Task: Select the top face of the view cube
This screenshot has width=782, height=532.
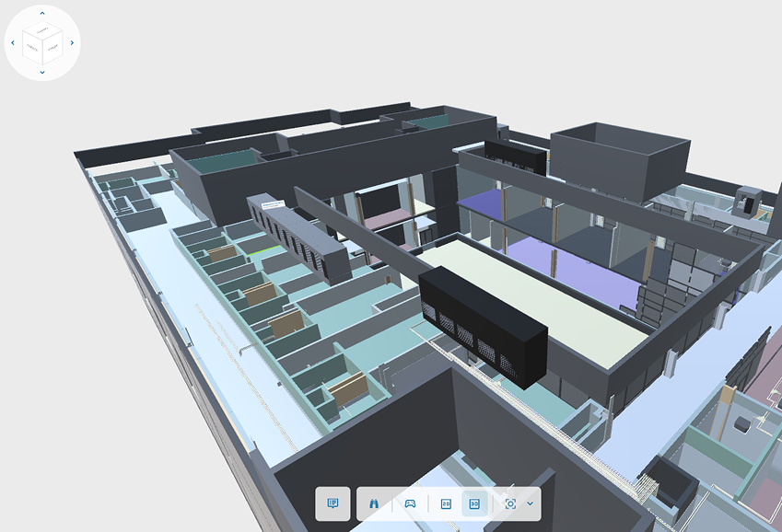Action: click(x=42, y=32)
